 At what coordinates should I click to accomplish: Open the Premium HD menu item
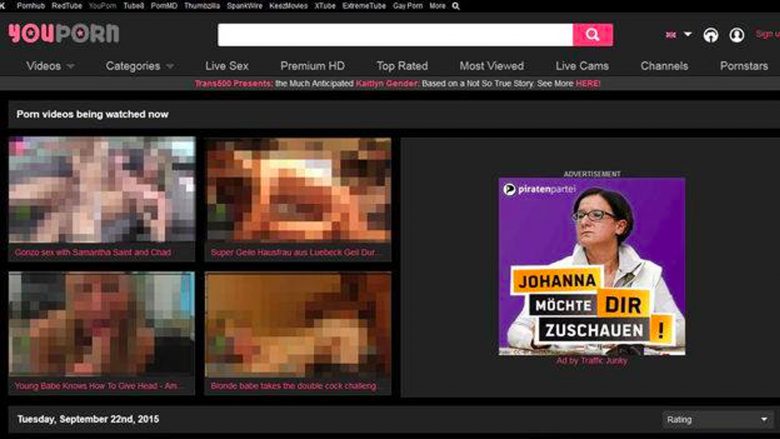pyautogui.click(x=312, y=66)
